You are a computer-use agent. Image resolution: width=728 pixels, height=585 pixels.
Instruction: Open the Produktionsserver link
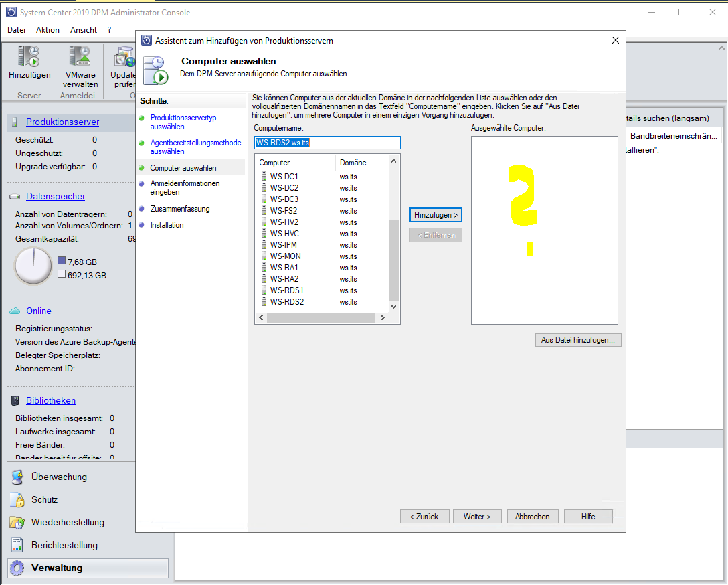63,122
